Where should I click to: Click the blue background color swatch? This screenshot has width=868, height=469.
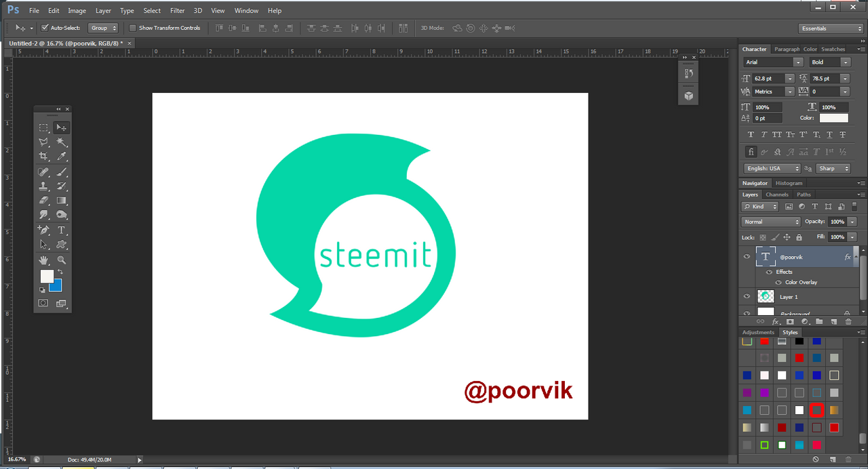pyautogui.click(x=57, y=287)
